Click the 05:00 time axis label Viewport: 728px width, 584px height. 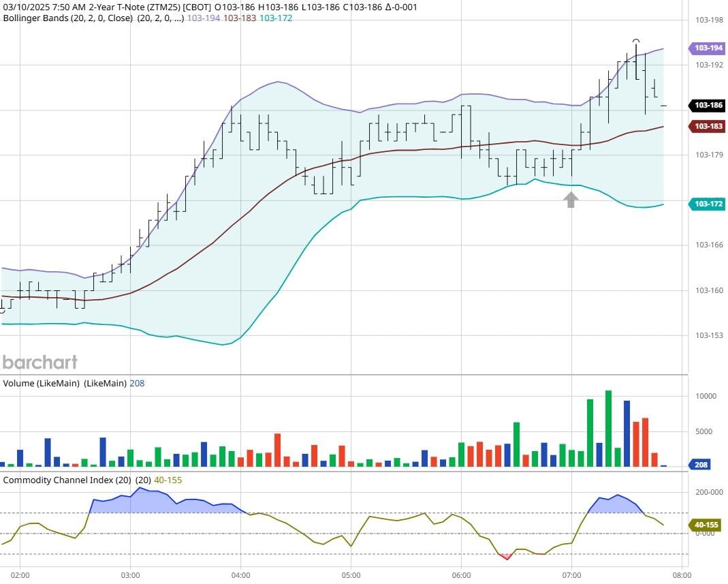(x=351, y=574)
